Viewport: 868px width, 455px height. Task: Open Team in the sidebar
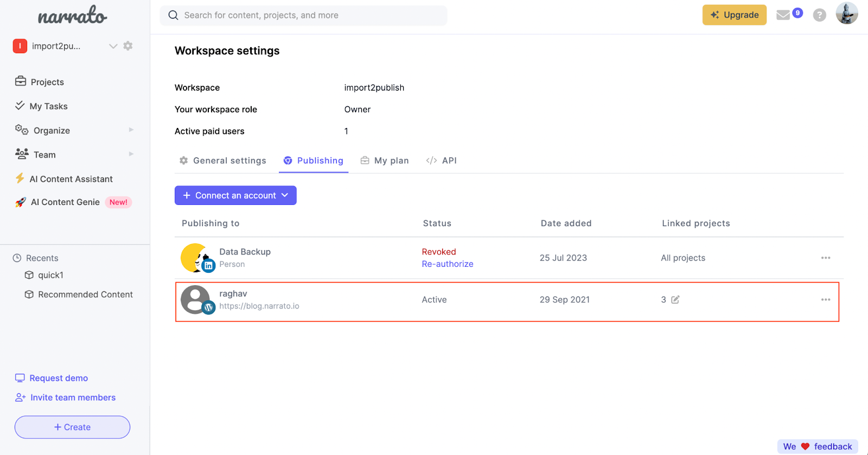coord(36,155)
